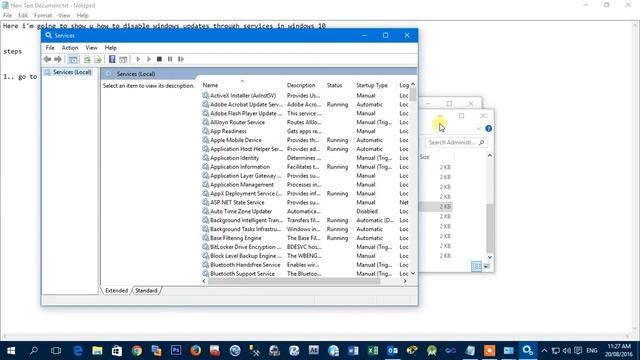Show hidden system tray icons chevron
The height and width of the screenshot is (360, 640).
pyautogui.click(x=544, y=351)
